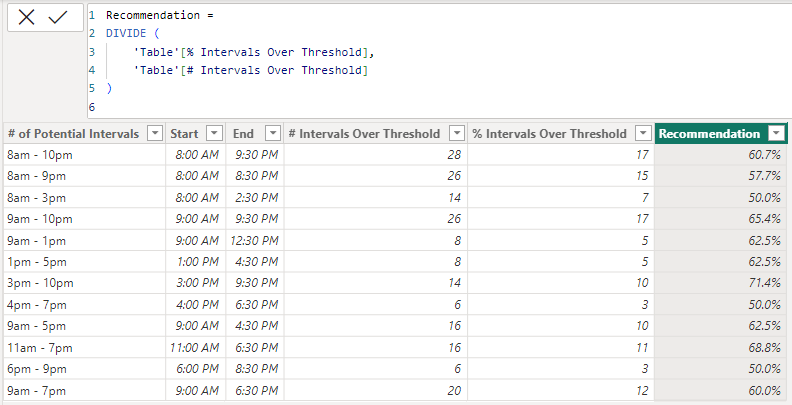792x405 pixels.
Task: Click the '9am - 10pm' cell
Action: [84, 219]
